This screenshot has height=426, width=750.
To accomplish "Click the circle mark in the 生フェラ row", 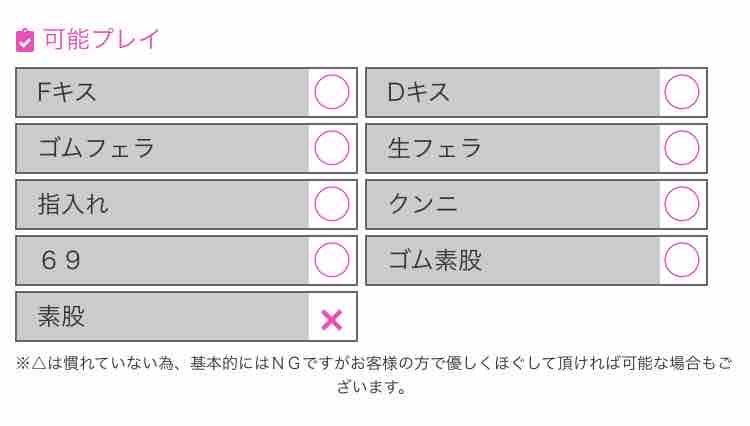I will (x=682, y=148).
